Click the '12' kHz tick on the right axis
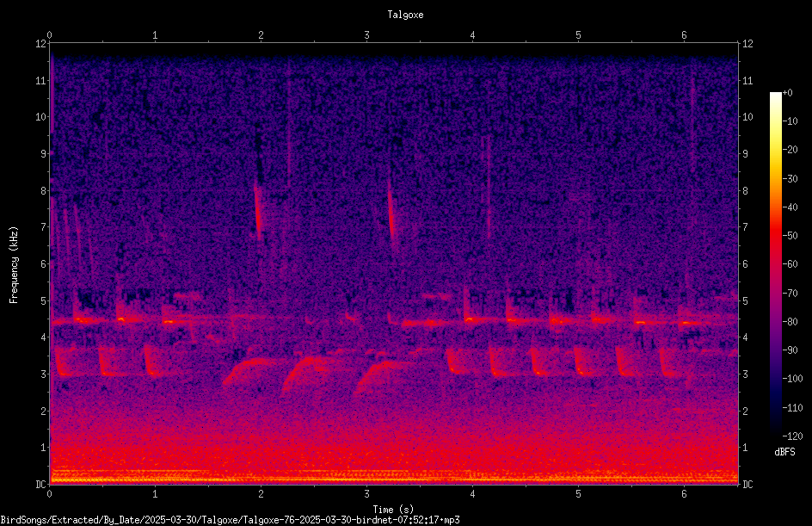The width and height of the screenshot is (812, 526). point(747,44)
